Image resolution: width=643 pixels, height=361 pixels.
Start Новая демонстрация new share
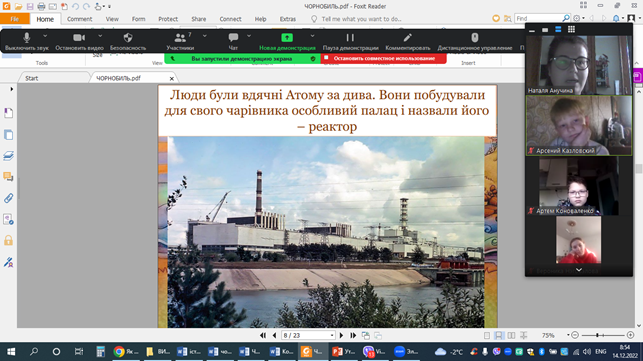(x=287, y=41)
